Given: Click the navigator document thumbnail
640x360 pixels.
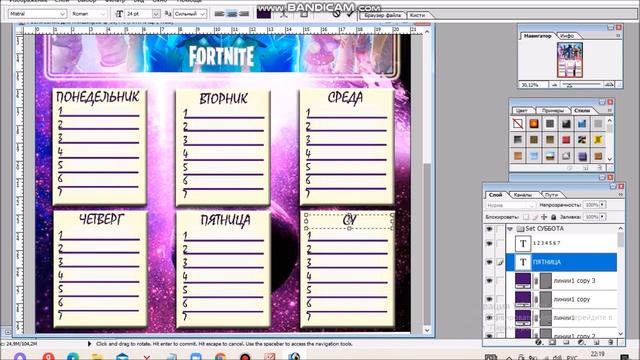Looking at the screenshot, I should pos(570,60).
